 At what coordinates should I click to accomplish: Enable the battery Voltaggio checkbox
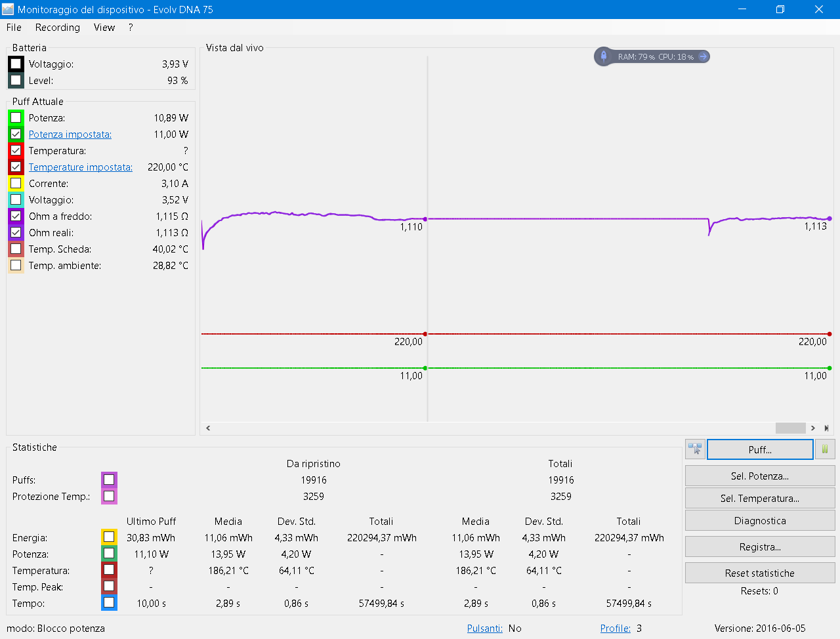tap(16, 64)
